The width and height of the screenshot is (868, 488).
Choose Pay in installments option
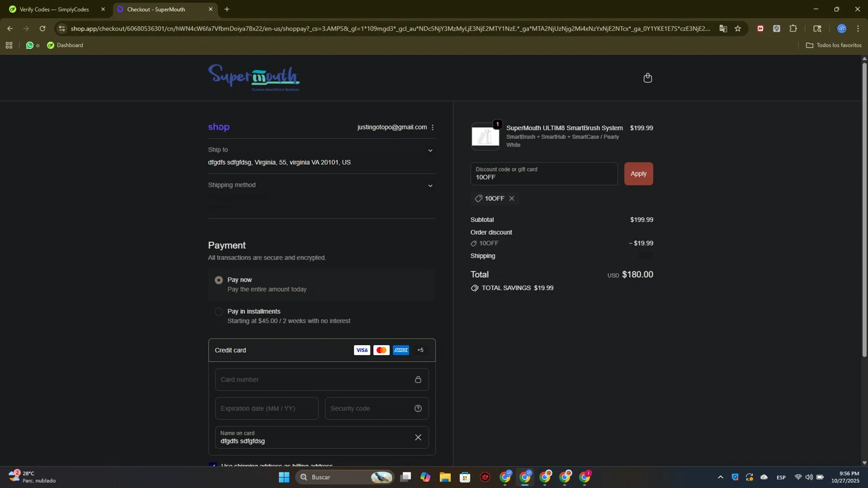[219, 312]
